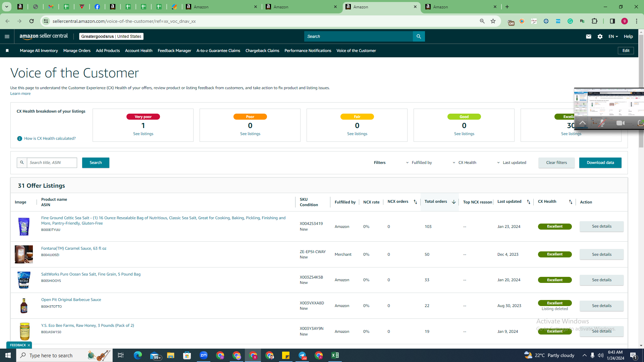Open the EN language dropdown
The width and height of the screenshot is (644, 362).
tap(613, 37)
